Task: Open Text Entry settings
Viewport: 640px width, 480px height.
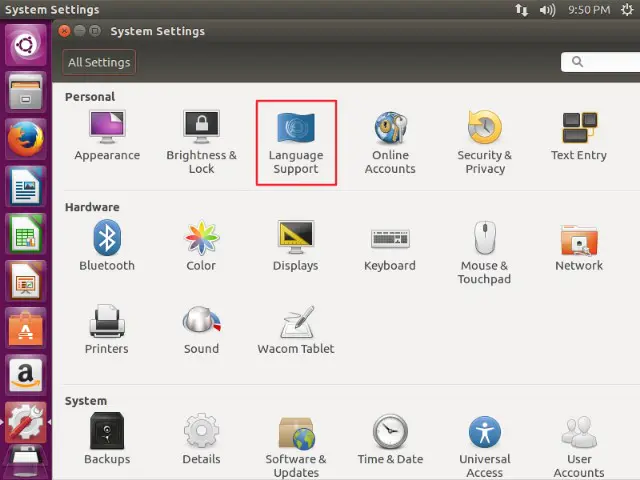Action: tap(579, 137)
